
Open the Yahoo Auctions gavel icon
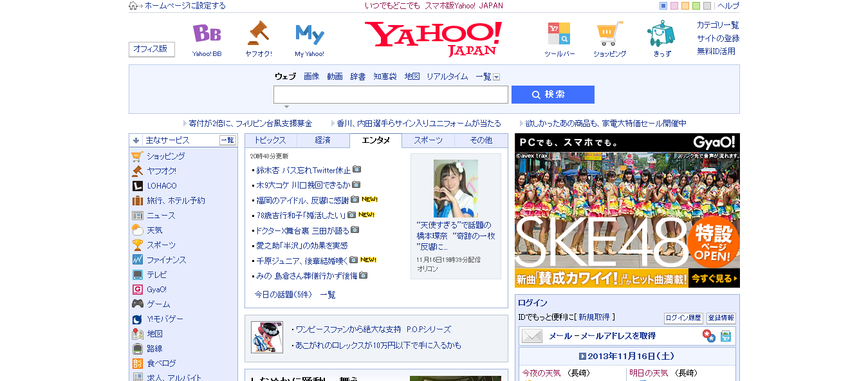point(258,33)
